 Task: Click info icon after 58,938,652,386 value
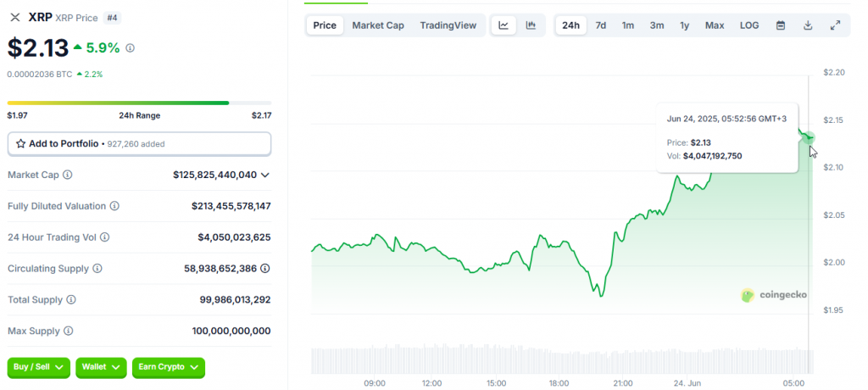click(265, 269)
